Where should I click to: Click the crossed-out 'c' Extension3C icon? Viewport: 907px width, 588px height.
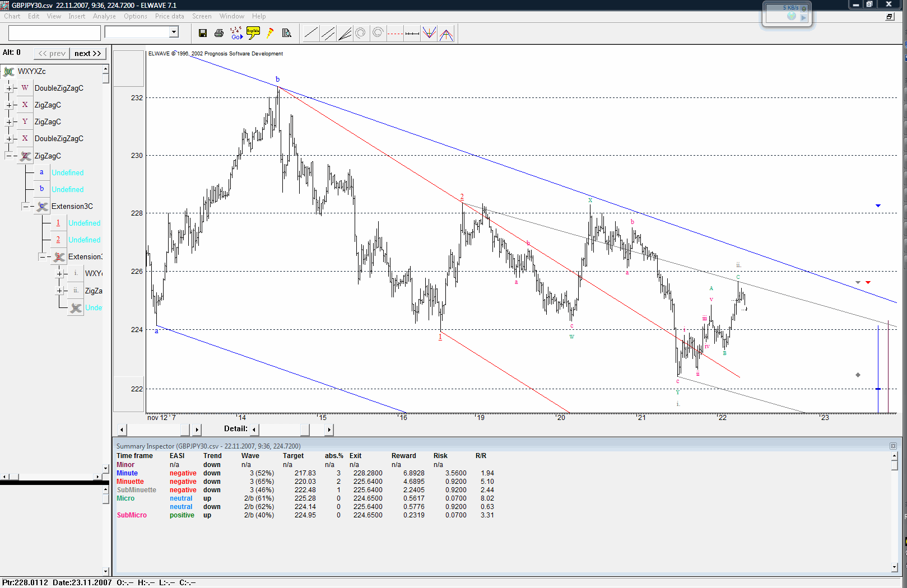tap(42, 206)
